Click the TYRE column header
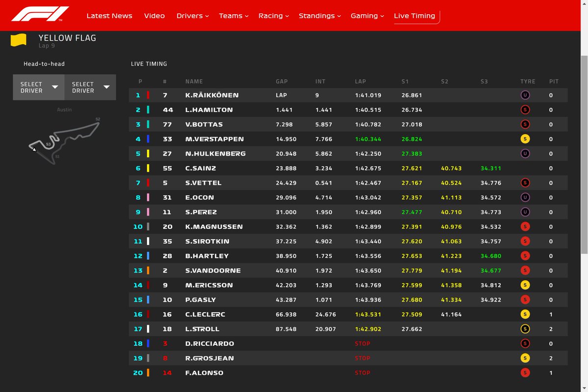The width and height of the screenshot is (588, 392). point(528,81)
